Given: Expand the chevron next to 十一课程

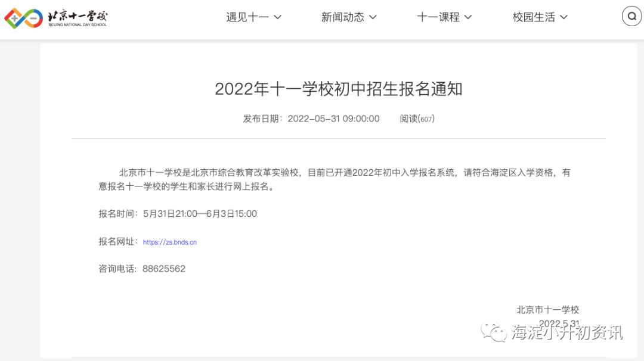Looking at the screenshot, I should 468,17.
